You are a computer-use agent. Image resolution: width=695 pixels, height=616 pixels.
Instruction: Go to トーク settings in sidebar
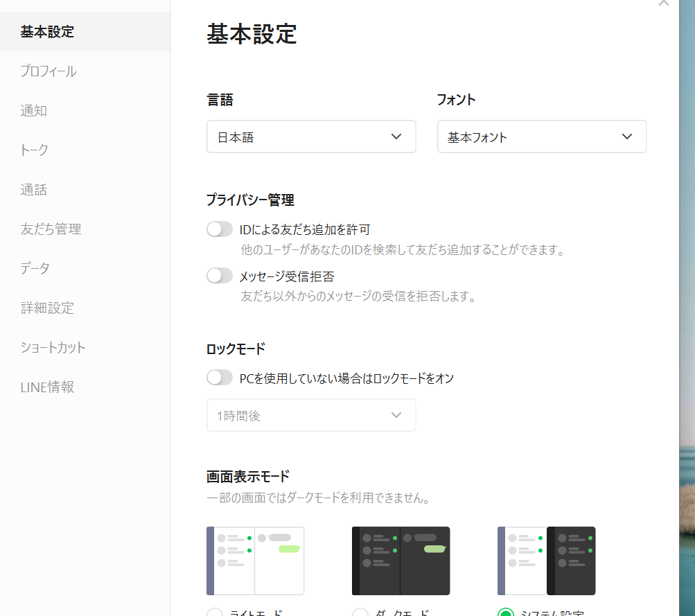point(35,150)
